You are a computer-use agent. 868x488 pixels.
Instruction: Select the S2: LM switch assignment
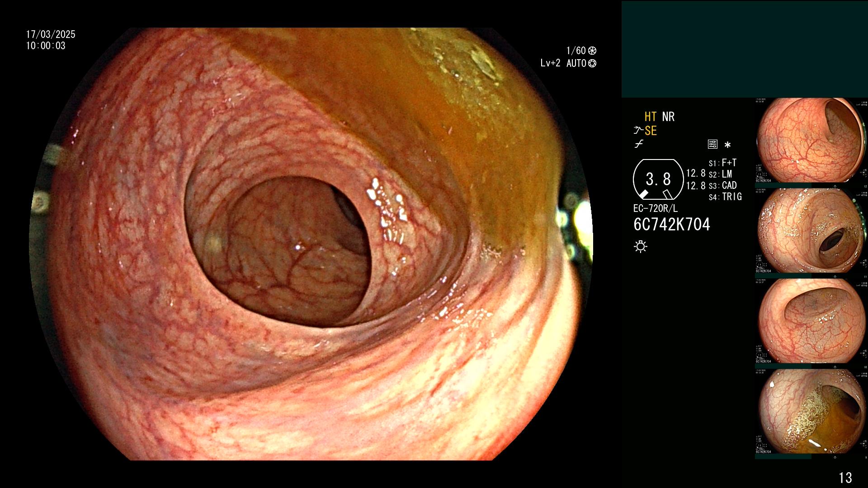tap(720, 174)
